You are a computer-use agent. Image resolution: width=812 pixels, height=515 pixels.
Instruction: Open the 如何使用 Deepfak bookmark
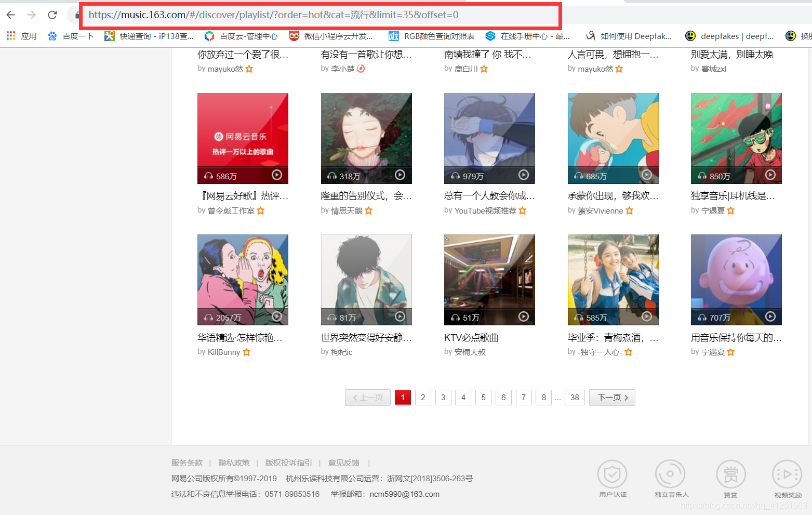tap(629, 36)
